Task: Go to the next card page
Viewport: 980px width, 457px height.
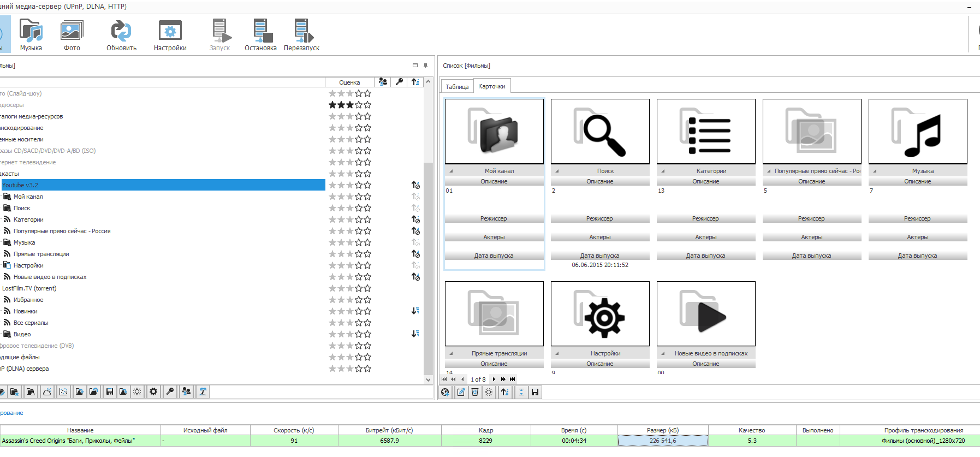Action: 494,379
